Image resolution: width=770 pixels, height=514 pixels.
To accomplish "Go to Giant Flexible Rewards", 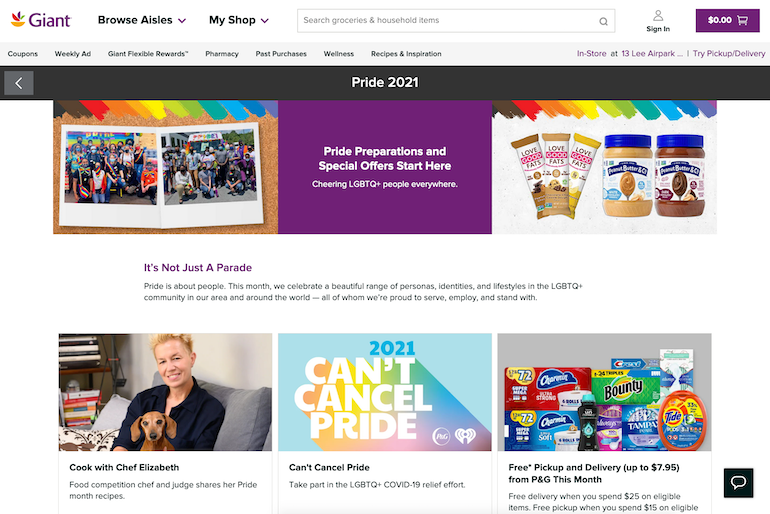I will (x=148, y=54).
